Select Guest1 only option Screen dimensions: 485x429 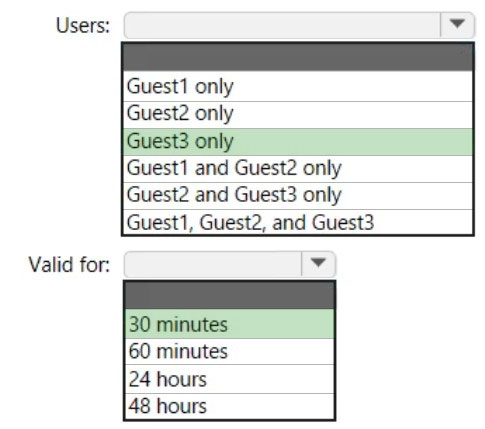[298, 87]
